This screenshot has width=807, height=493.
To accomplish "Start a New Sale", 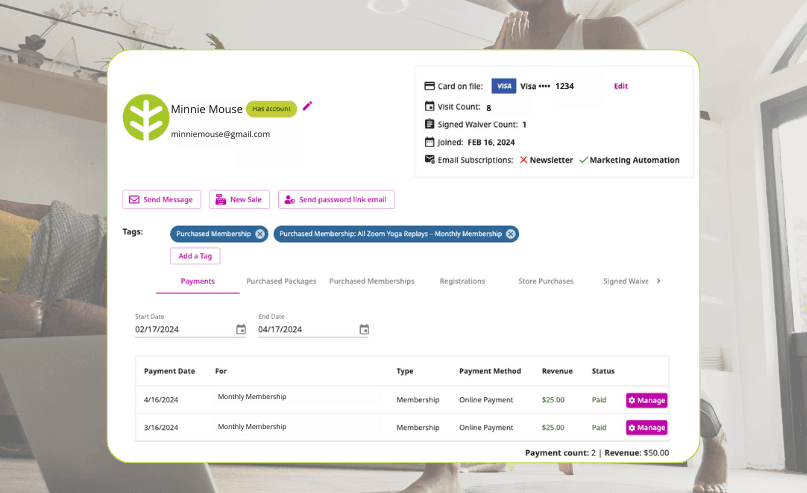I will 239,200.
